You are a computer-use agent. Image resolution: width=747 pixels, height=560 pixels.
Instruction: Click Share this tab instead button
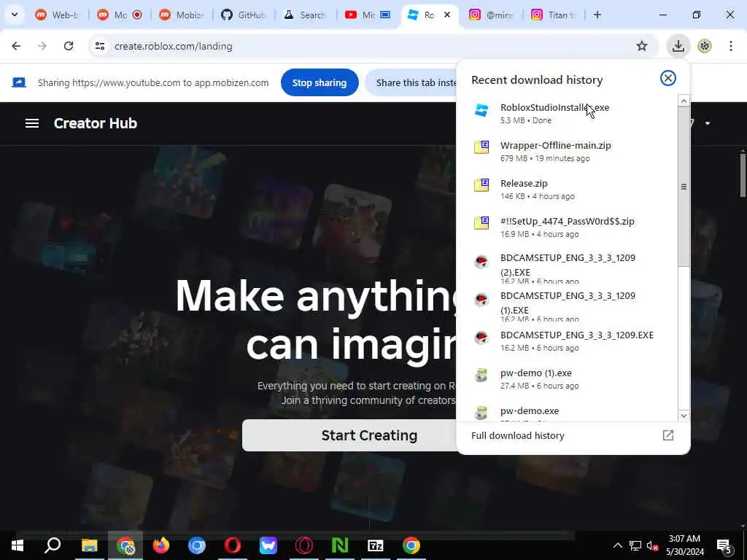pos(411,82)
